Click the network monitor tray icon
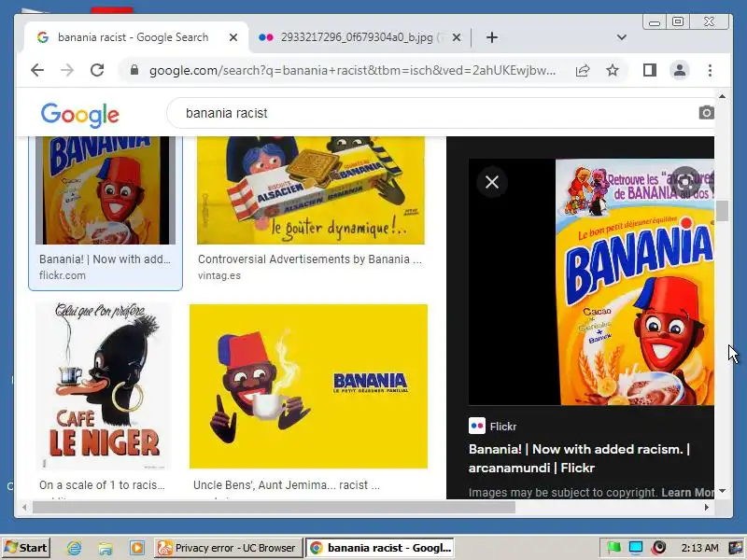Image resolution: width=747 pixels, height=560 pixels. click(636, 548)
